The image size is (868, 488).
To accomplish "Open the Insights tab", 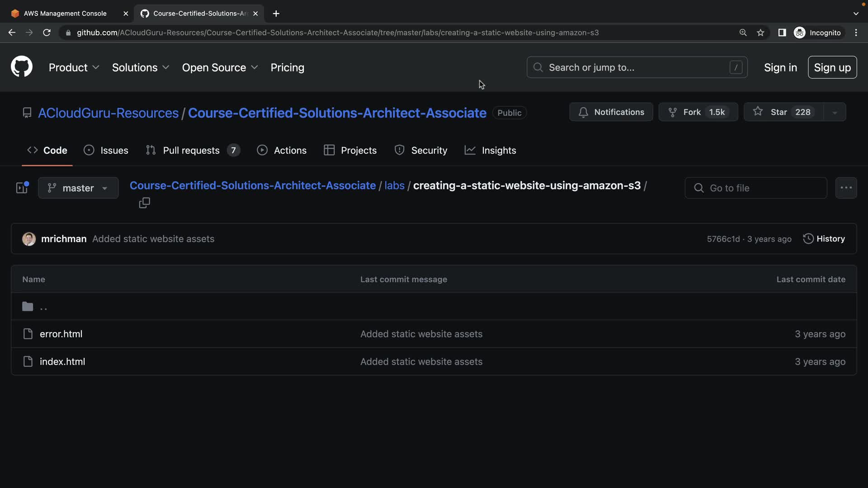I will (491, 150).
